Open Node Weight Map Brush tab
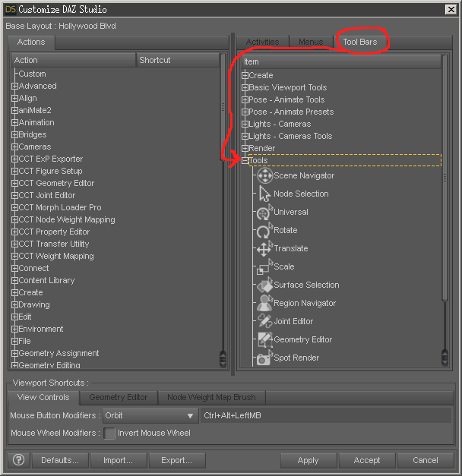462x476 pixels. click(211, 397)
